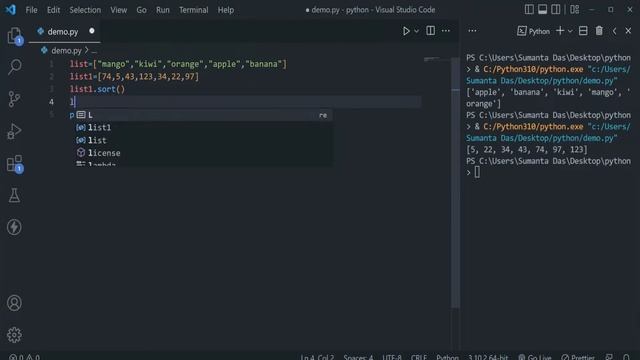The width and height of the screenshot is (640, 360).
Task: Toggle the primary sidebar layout icon
Action: (529, 9)
